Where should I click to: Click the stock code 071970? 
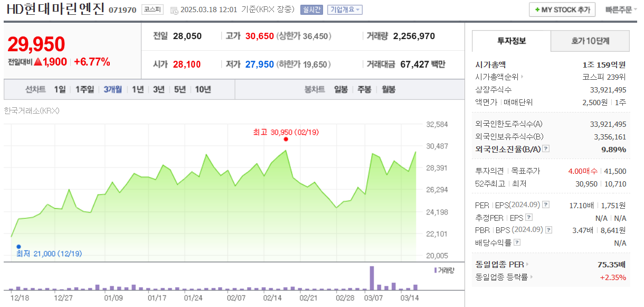[x=122, y=10]
